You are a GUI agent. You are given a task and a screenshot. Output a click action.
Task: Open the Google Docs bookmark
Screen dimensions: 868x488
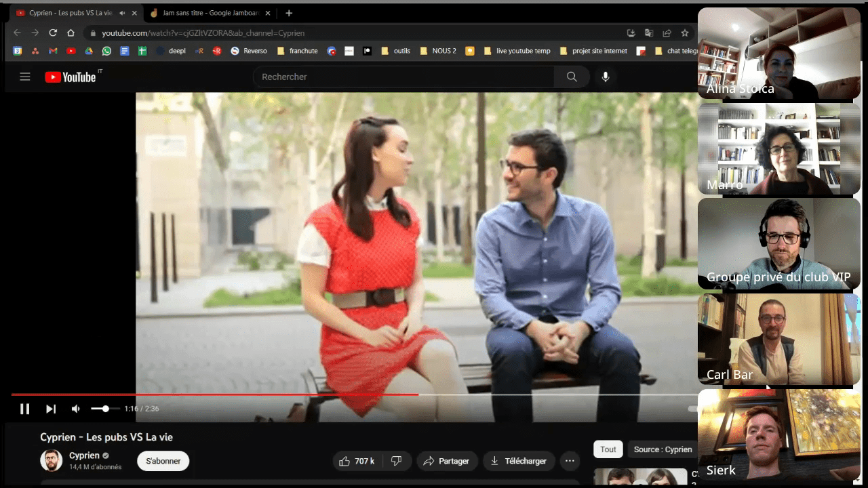coord(124,51)
